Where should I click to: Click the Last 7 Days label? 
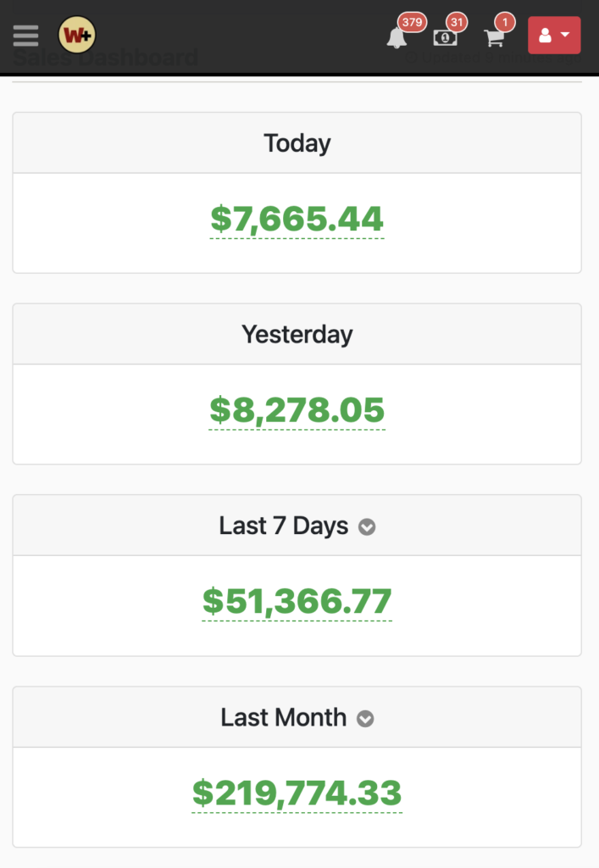[x=283, y=526]
